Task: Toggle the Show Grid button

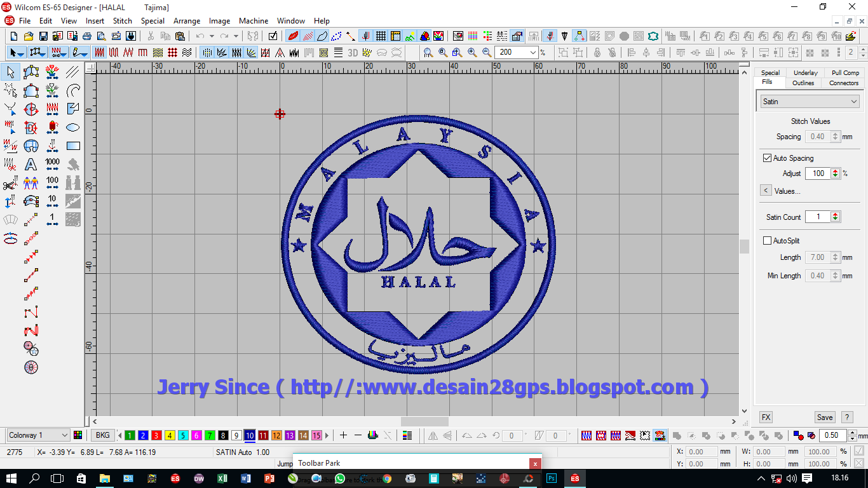Action: click(x=381, y=36)
